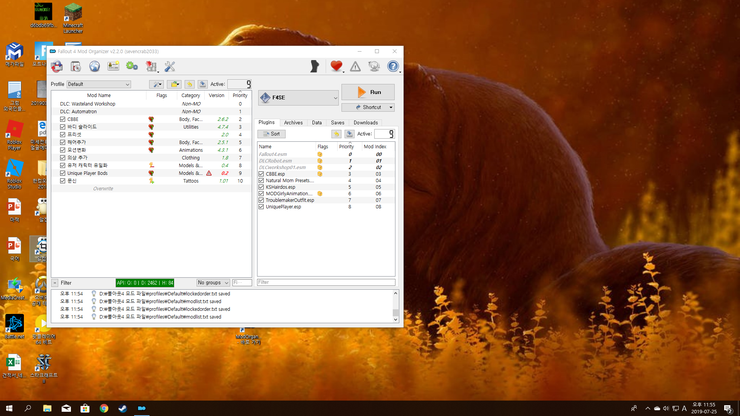Open the Profile Default dropdown

point(106,84)
